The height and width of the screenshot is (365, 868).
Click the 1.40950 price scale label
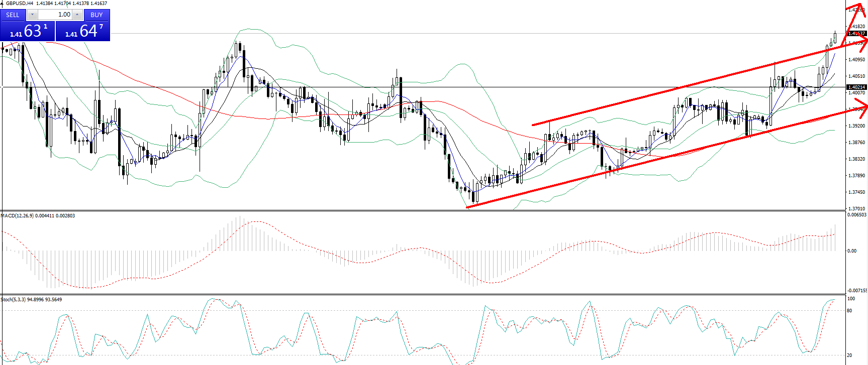(857, 60)
